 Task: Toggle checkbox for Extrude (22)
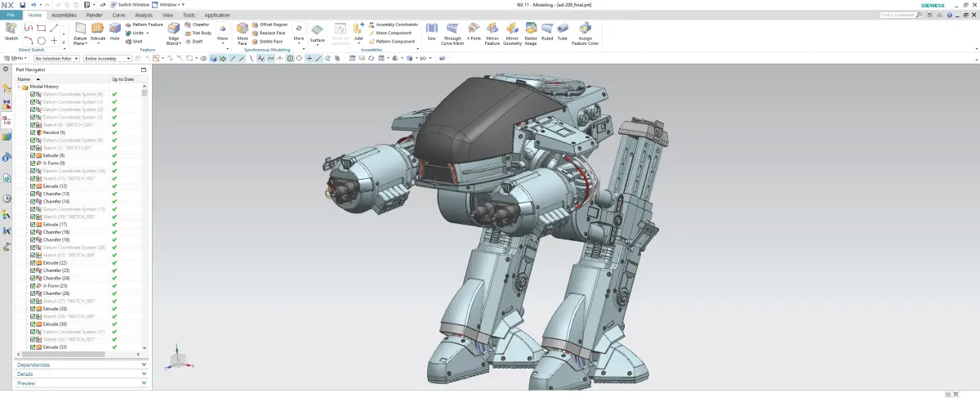coord(33,262)
